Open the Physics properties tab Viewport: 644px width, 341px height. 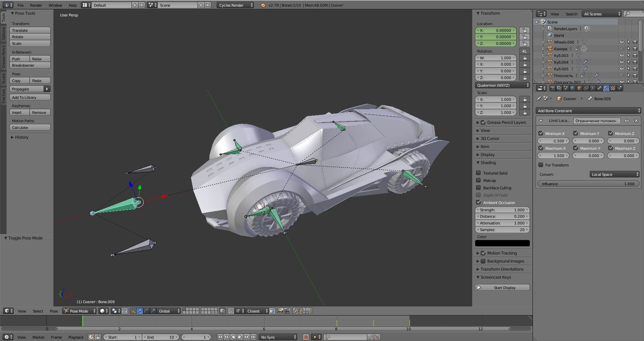(620, 88)
